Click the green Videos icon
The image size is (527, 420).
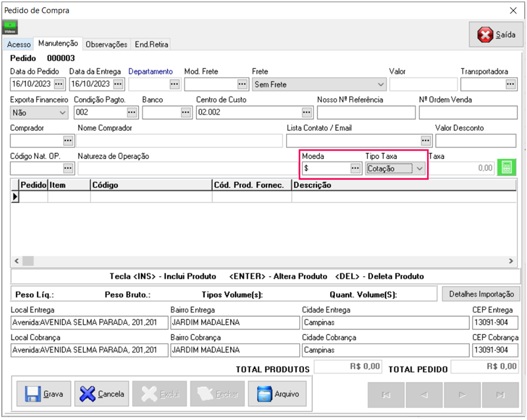click(x=11, y=27)
